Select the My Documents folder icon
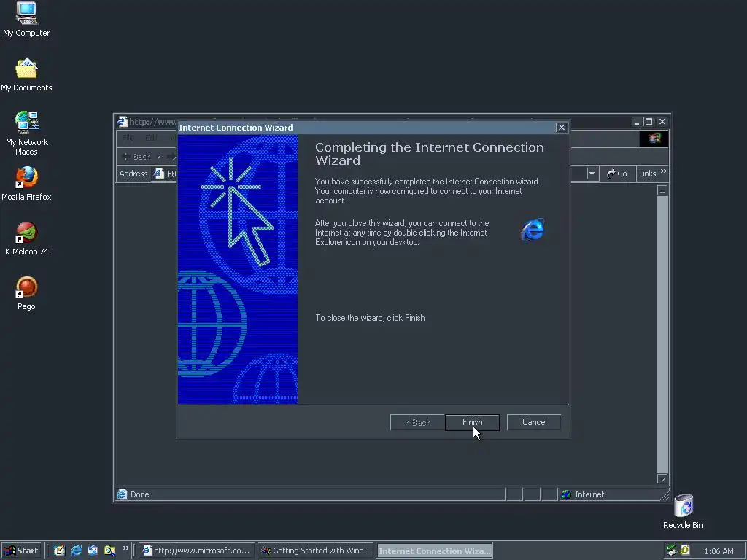This screenshot has width=747, height=560. click(x=26, y=68)
